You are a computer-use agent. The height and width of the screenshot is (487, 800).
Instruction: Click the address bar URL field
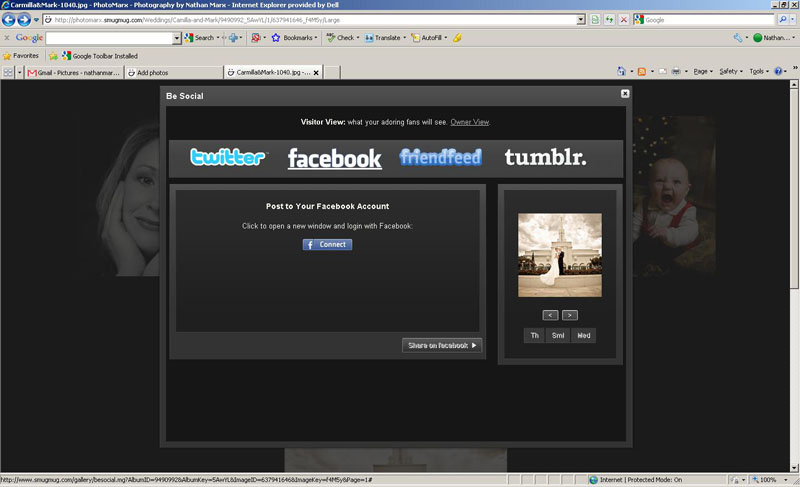click(x=310, y=20)
